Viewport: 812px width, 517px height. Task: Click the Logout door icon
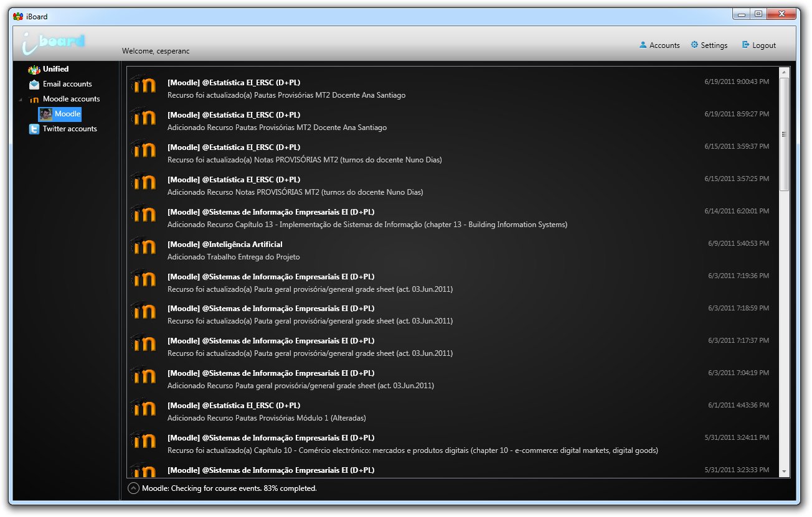pos(745,45)
